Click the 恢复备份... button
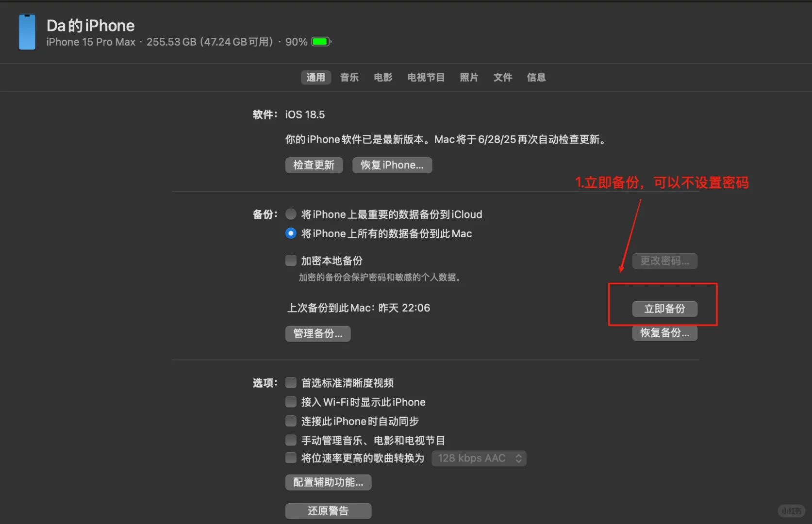812x524 pixels. pos(664,333)
